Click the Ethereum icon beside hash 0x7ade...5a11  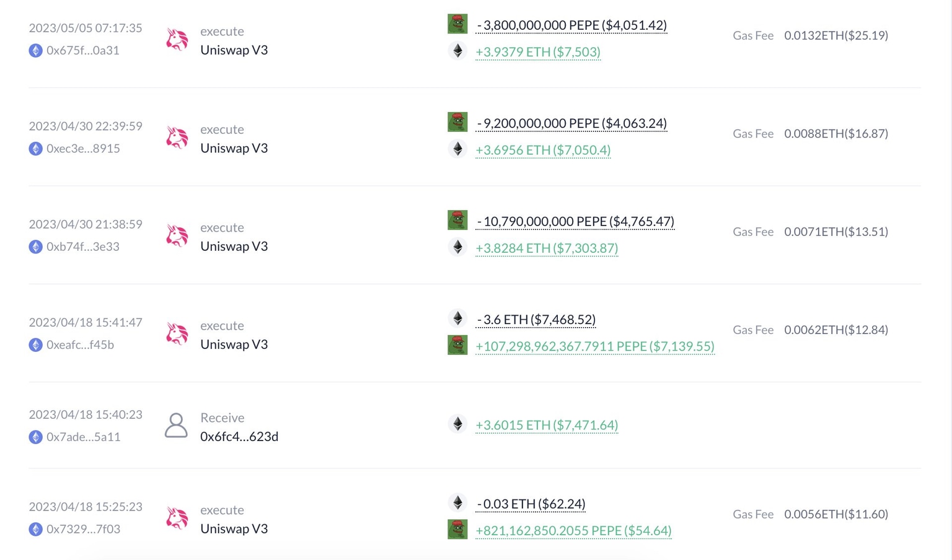35,437
